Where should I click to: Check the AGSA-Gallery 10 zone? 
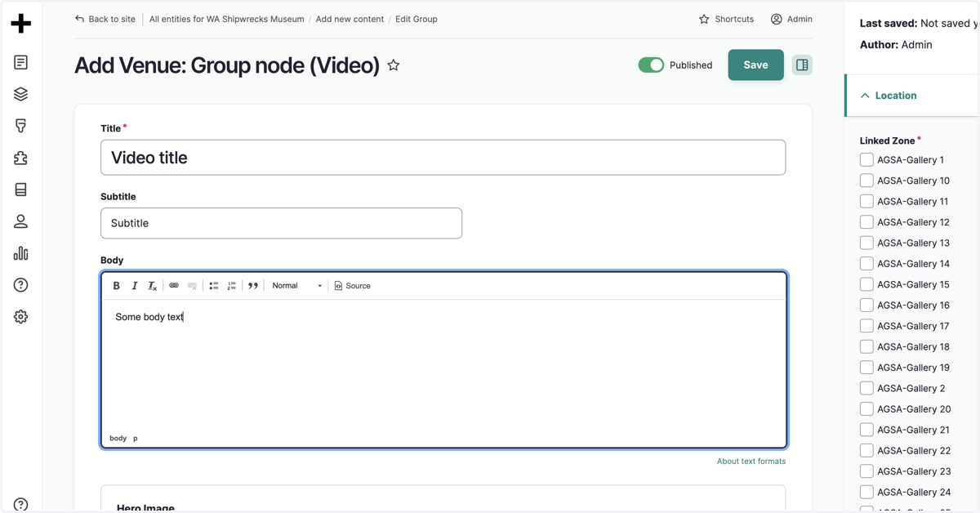pyautogui.click(x=866, y=181)
